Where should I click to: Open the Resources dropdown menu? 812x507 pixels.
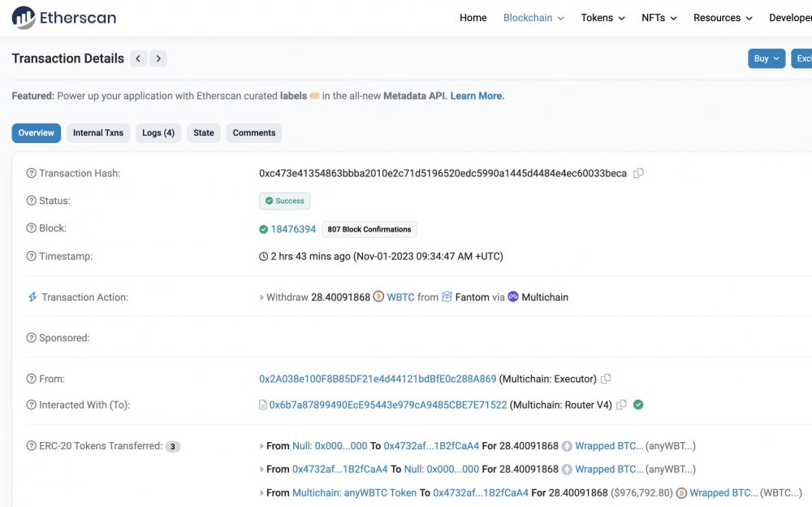(723, 18)
